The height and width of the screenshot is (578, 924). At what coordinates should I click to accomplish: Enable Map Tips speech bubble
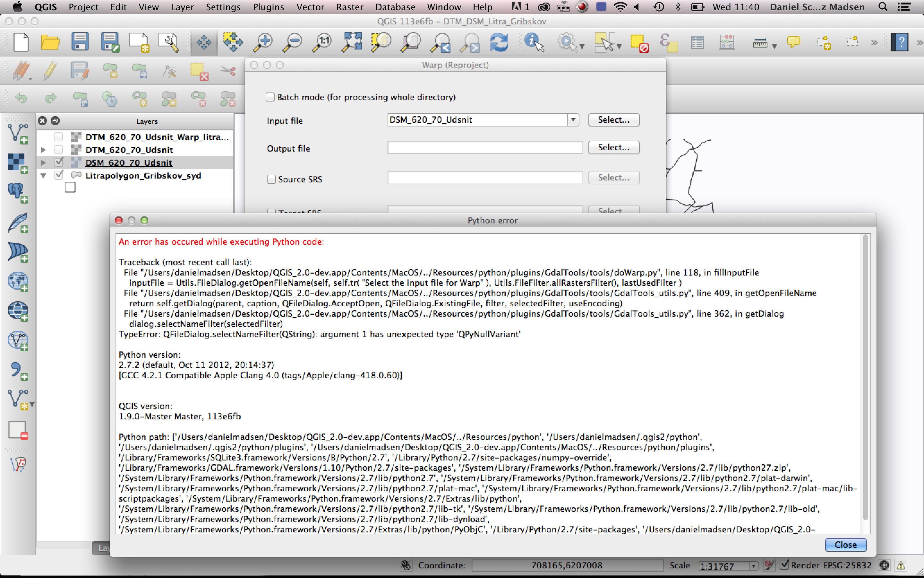(794, 42)
